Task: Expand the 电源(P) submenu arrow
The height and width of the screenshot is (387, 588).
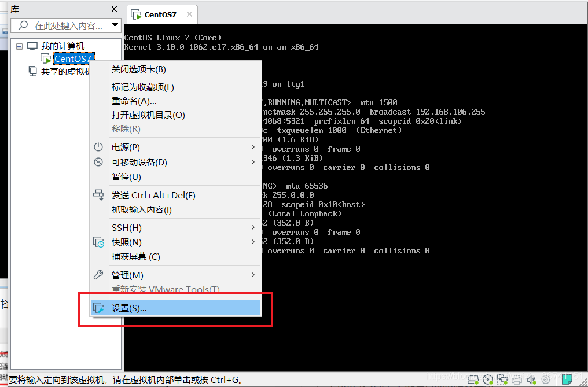Action: 253,147
